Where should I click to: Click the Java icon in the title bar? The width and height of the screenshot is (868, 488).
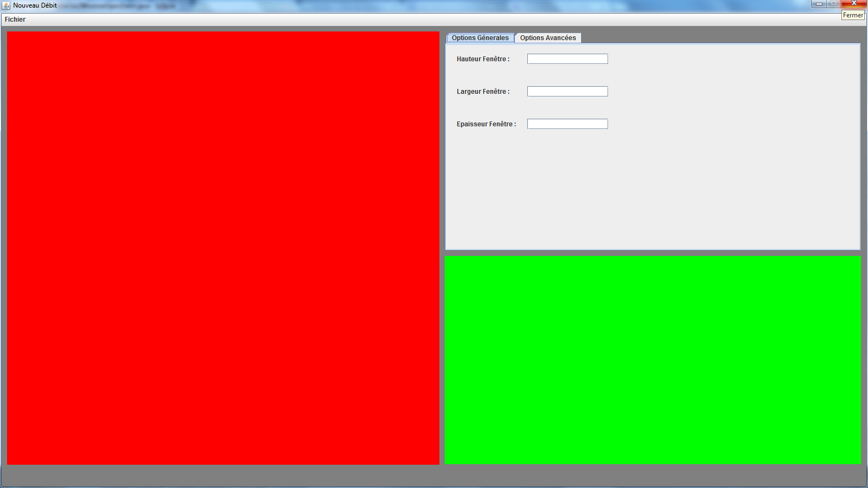7,5
